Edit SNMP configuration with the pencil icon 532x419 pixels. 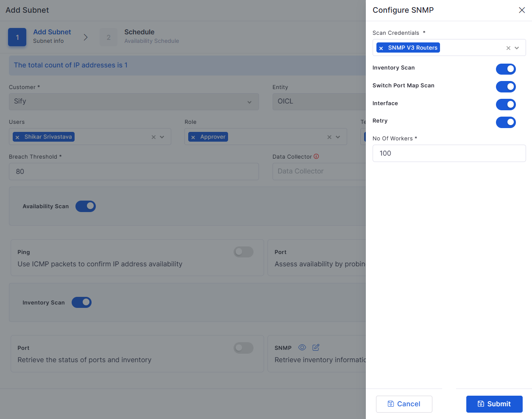pos(316,347)
